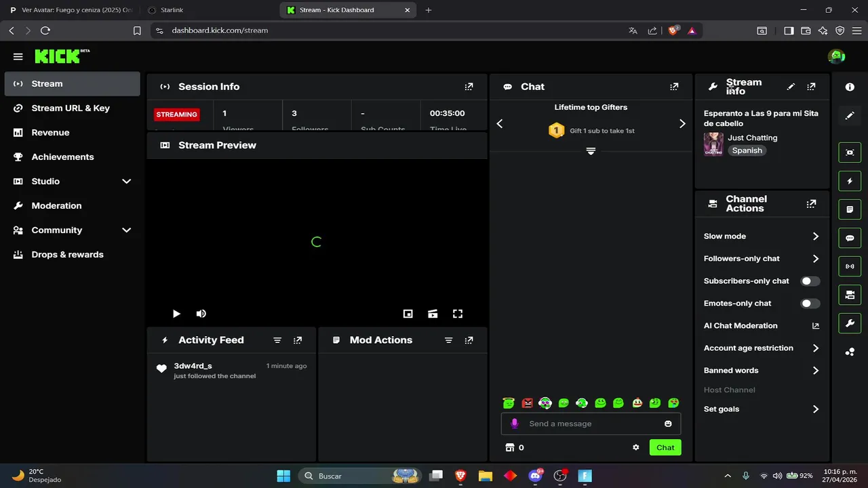Open Achievements page

tap(72, 157)
